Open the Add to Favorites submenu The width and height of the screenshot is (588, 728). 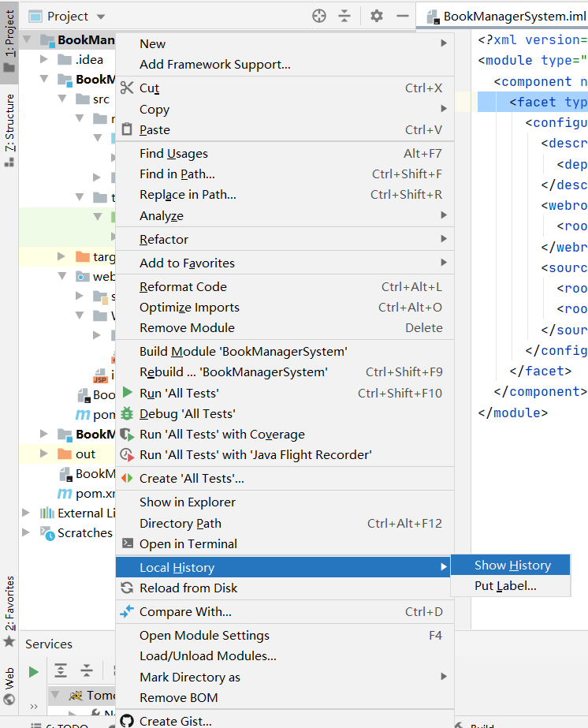pos(285,263)
